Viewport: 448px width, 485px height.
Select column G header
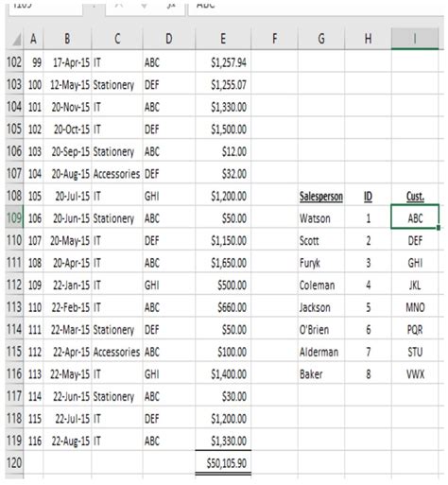click(321, 39)
